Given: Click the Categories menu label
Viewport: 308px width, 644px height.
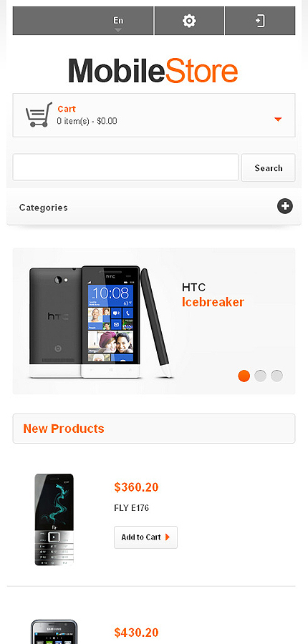Looking at the screenshot, I should point(43,208).
